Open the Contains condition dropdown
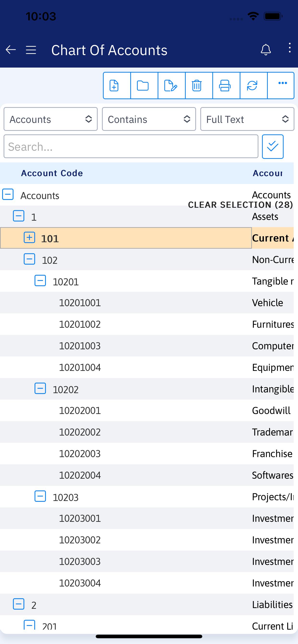Image resolution: width=298 pixels, height=644 pixels. [149, 119]
